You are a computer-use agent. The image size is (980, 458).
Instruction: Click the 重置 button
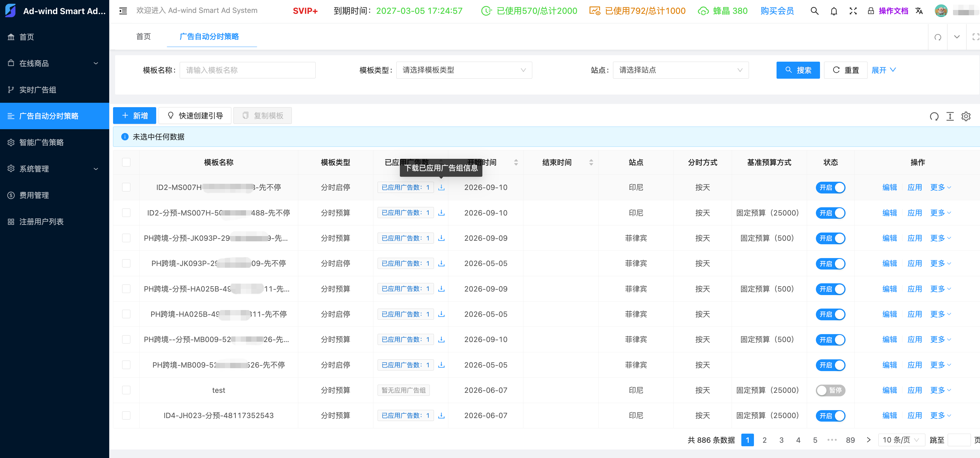click(845, 70)
